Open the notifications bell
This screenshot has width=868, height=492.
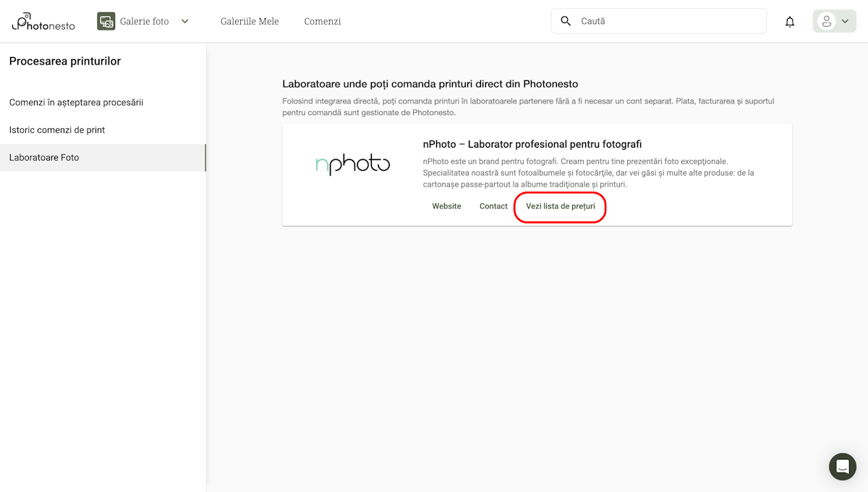[x=790, y=22]
